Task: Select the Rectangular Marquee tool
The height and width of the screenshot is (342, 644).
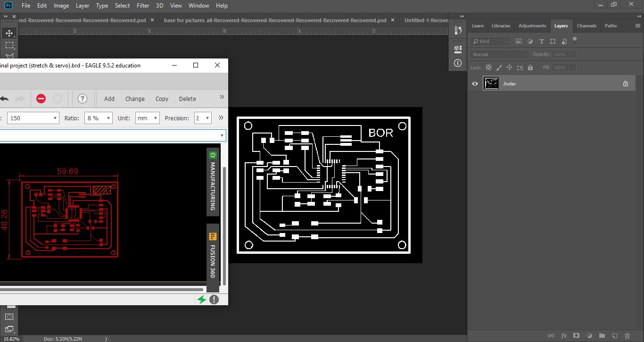Action: (x=9, y=45)
